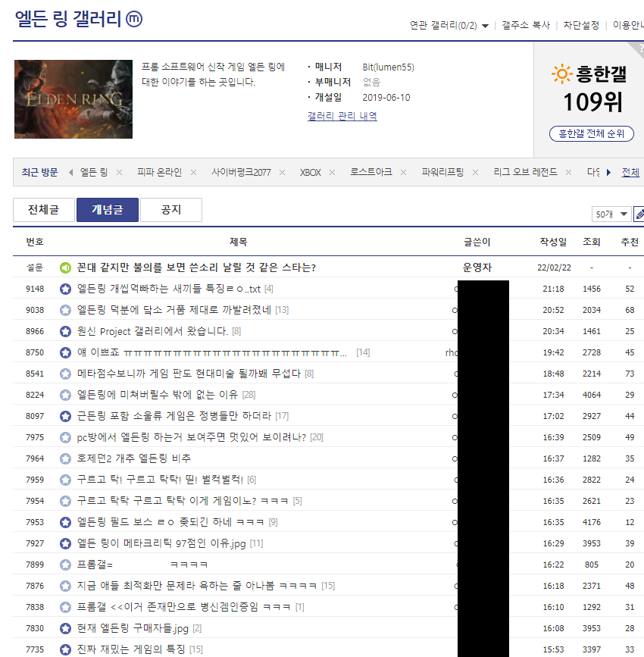
Task: Open post '원신 Project 갤러리에서 왔습니다.'
Action: pyautogui.click(x=152, y=331)
